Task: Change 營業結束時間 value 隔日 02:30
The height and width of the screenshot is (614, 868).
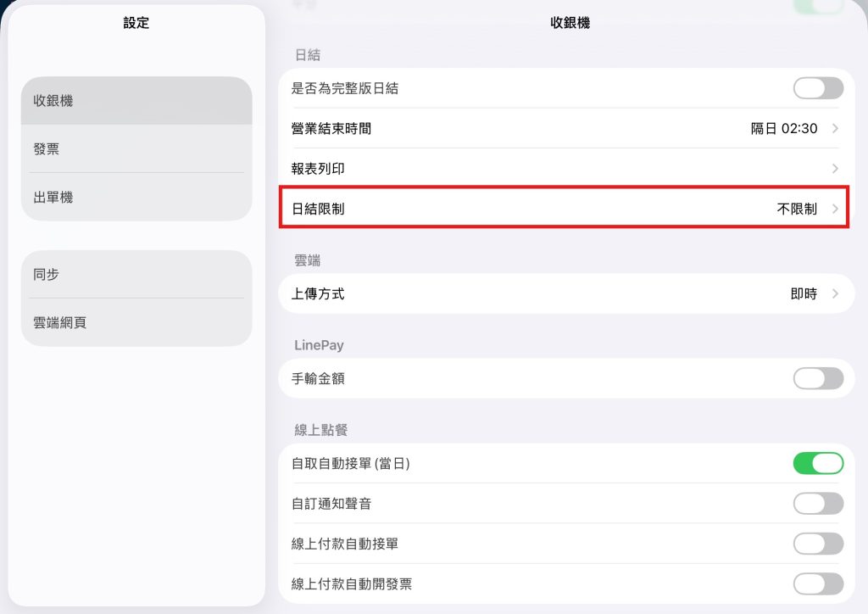Action: [x=784, y=128]
